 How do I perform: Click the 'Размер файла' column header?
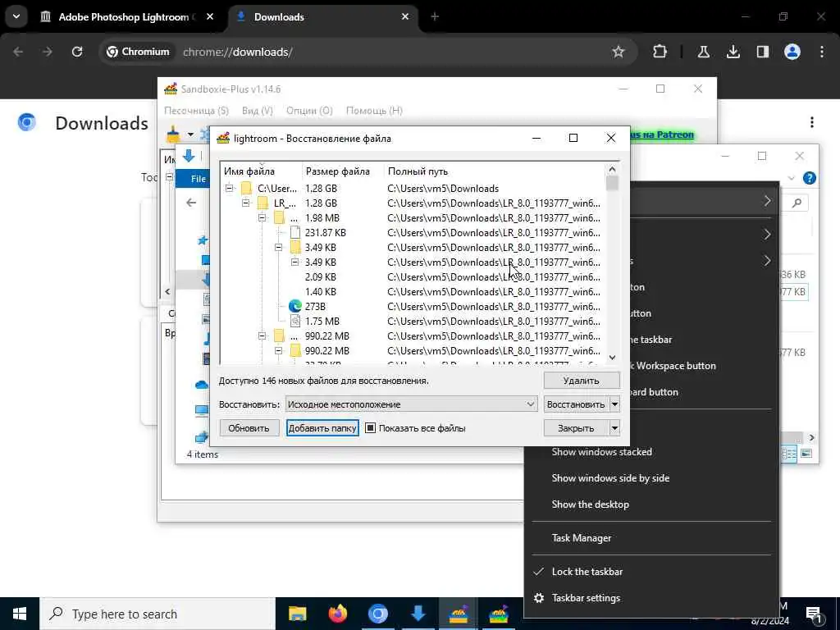(x=337, y=171)
